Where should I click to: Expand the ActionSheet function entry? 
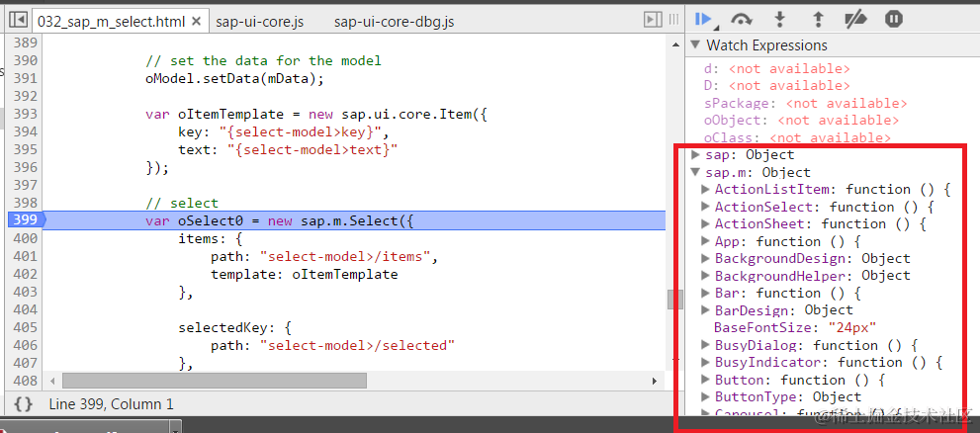(706, 223)
